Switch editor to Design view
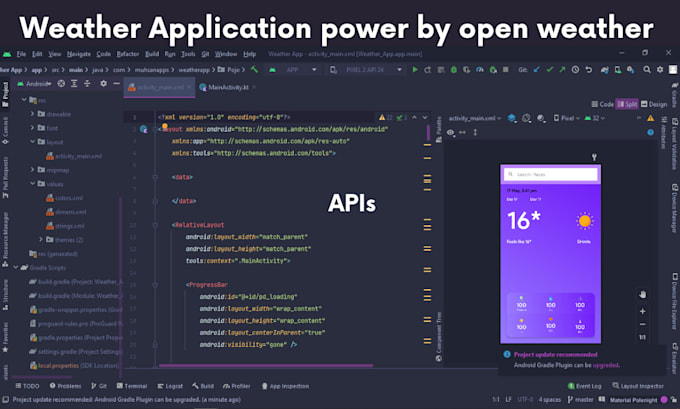 (x=654, y=104)
